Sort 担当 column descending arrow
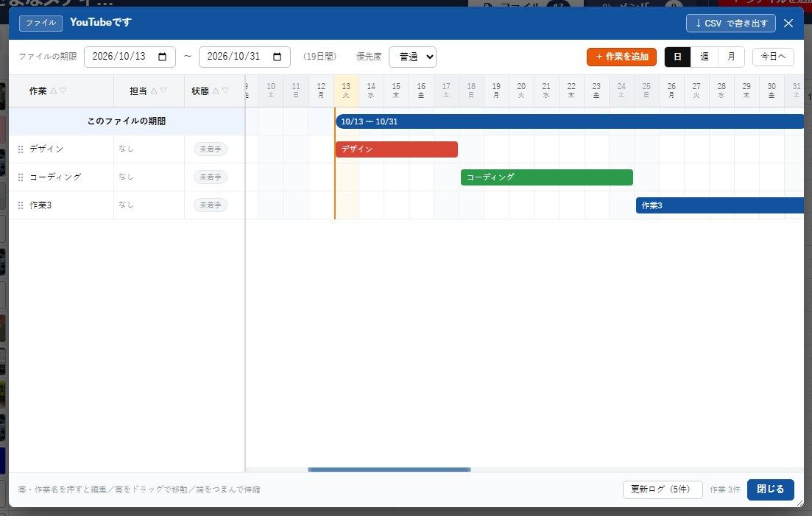The height and width of the screenshot is (516, 812). (163, 91)
